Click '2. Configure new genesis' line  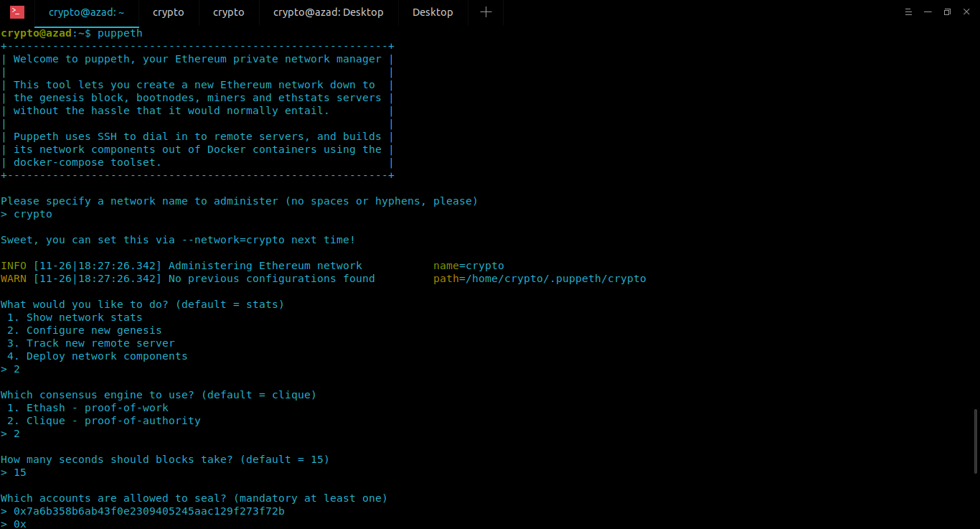pyautogui.click(x=85, y=330)
